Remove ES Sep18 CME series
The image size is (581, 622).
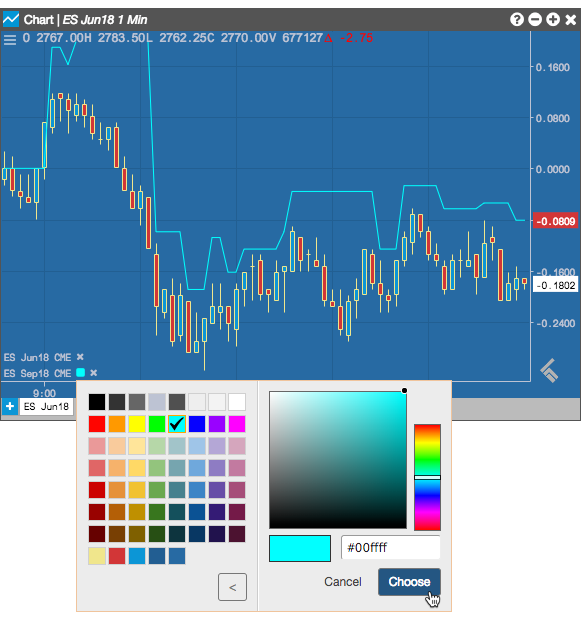tap(94, 373)
